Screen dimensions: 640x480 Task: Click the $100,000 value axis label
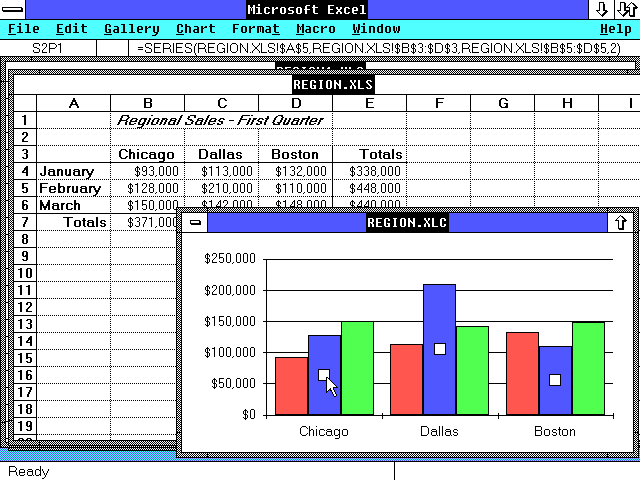tap(230, 352)
